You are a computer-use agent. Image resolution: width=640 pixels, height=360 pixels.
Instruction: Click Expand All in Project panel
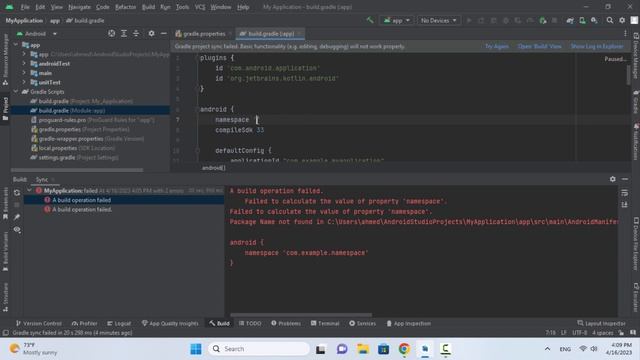pyautogui.click(x=124, y=33)
